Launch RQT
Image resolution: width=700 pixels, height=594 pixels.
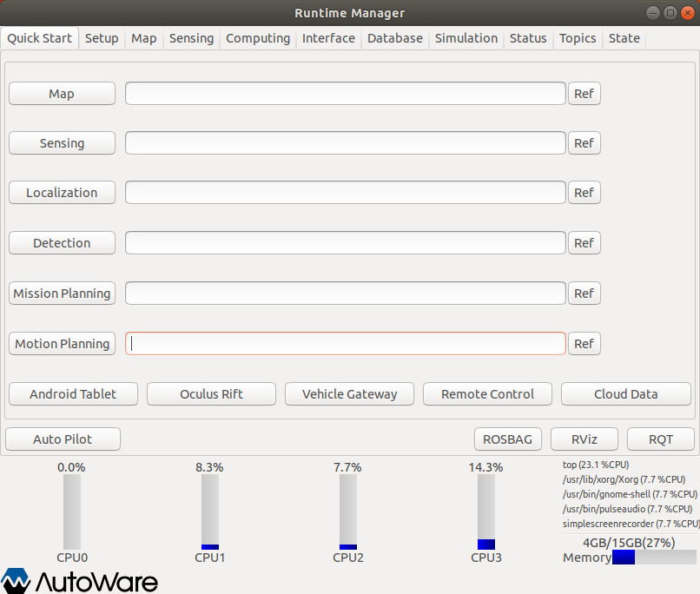(x=661, y=439)
